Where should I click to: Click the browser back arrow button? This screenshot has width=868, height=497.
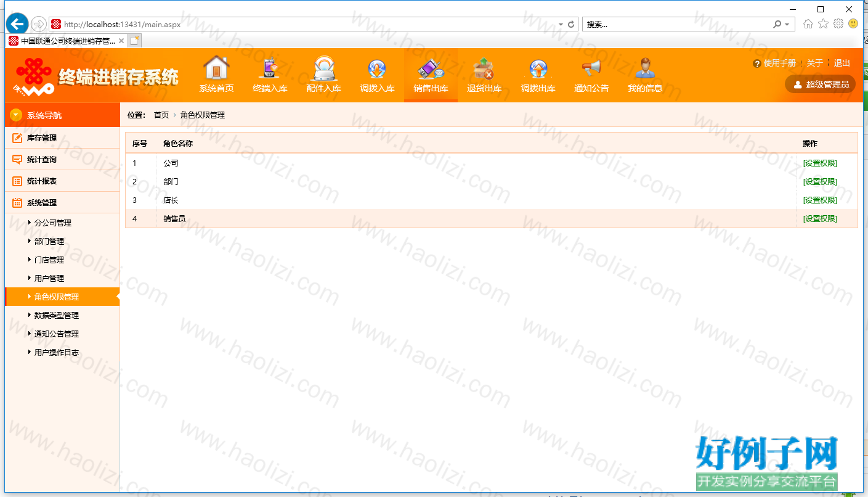pos(17,24)
